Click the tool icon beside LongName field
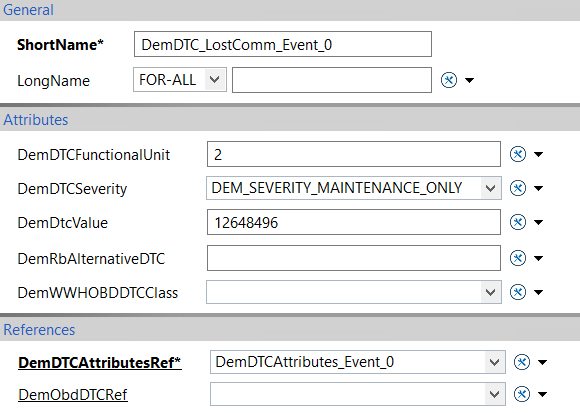 coord(449,80)
